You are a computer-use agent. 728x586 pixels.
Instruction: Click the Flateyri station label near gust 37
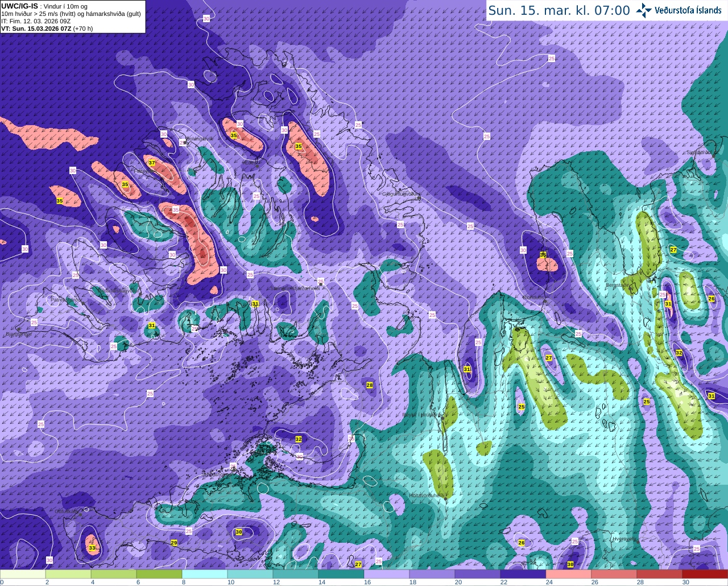pos(141,171)
